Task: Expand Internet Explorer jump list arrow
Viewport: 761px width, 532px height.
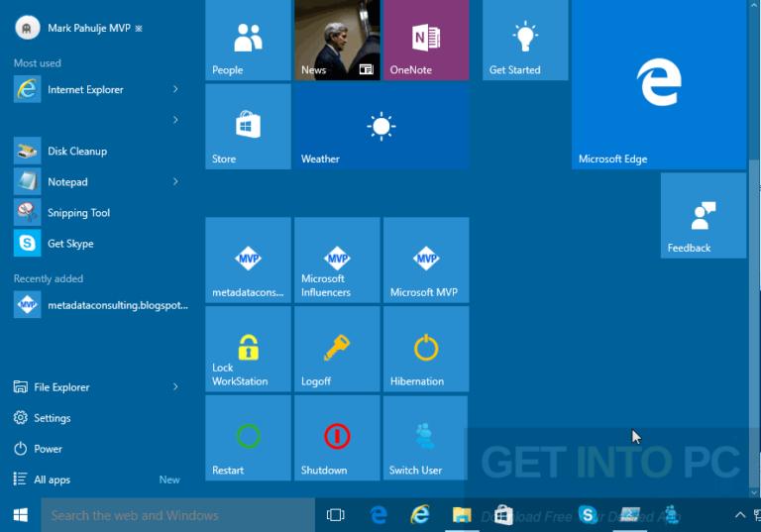Action: (x=175, y=89)
